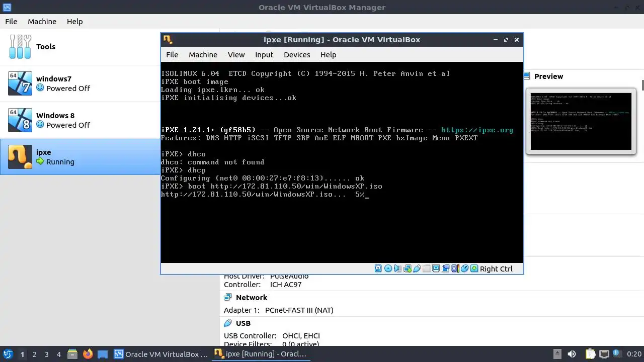The image size is (644, 362).
Task: Select the ipxe running virtual machine
Action: tap(80, 156)
